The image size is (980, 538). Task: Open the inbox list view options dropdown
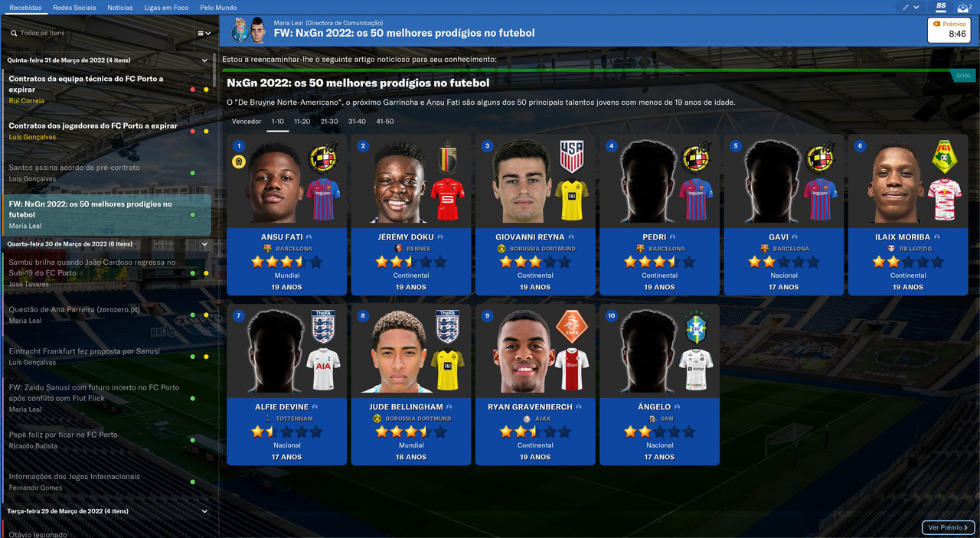tap(204, 34)
